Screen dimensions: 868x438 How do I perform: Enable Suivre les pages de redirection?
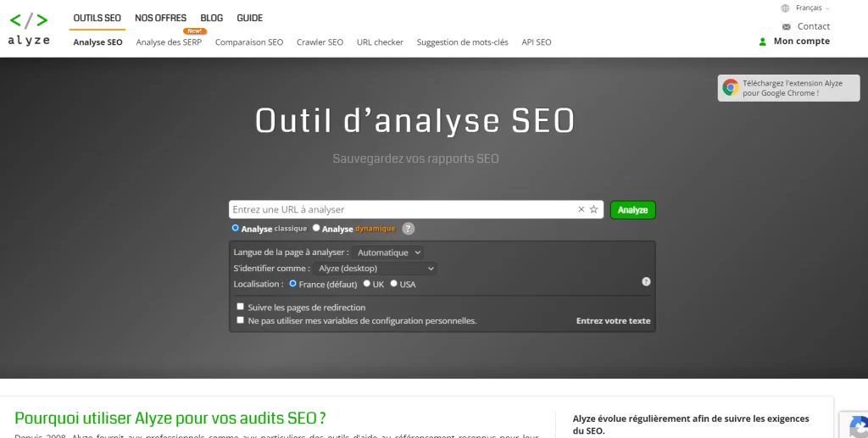240,307
